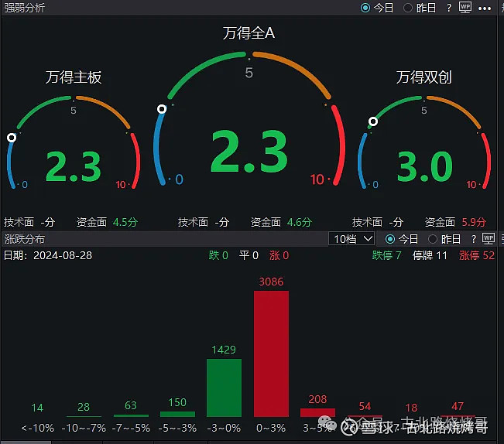This screenshot has width=504, height=444.
Task: Click the date 2024-08-28 text
Action: [63, 255]
